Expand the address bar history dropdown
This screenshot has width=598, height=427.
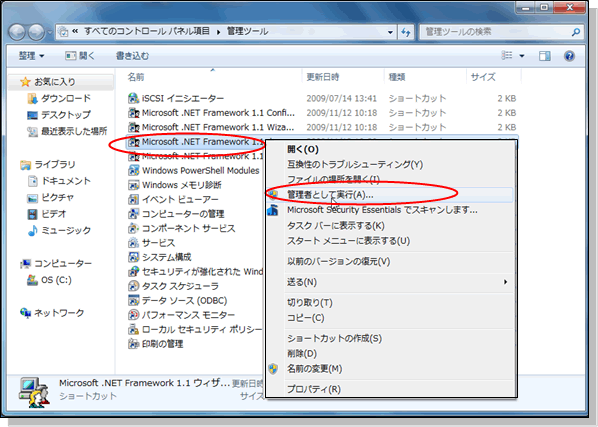pos(390,32)
